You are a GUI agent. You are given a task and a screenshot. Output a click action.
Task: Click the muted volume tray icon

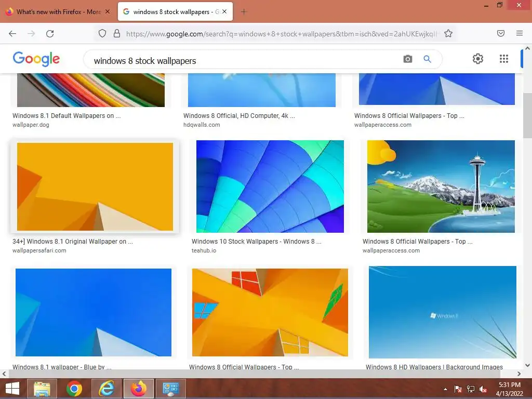(483, 389)
